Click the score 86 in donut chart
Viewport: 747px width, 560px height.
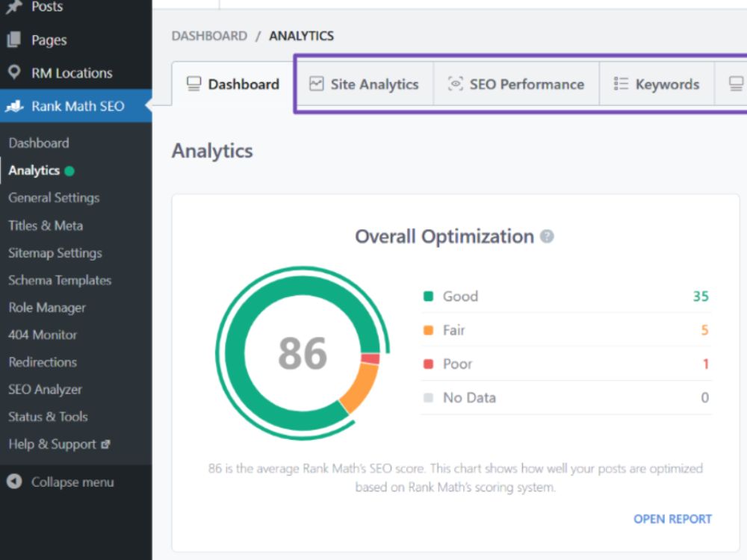click(x=303, y=353)
